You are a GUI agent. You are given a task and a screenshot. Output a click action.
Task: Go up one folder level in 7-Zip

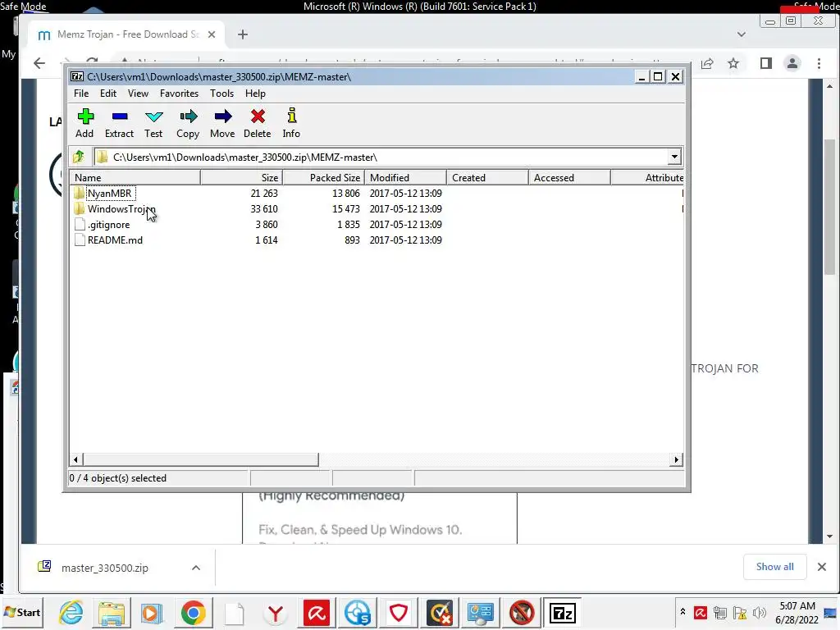pyautogui.click(x=79, y=157)
